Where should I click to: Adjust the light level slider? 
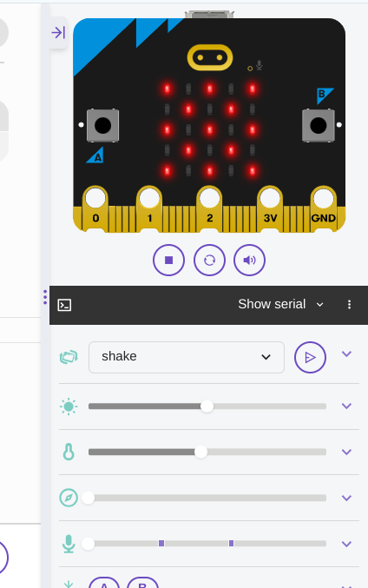point(207,406)
